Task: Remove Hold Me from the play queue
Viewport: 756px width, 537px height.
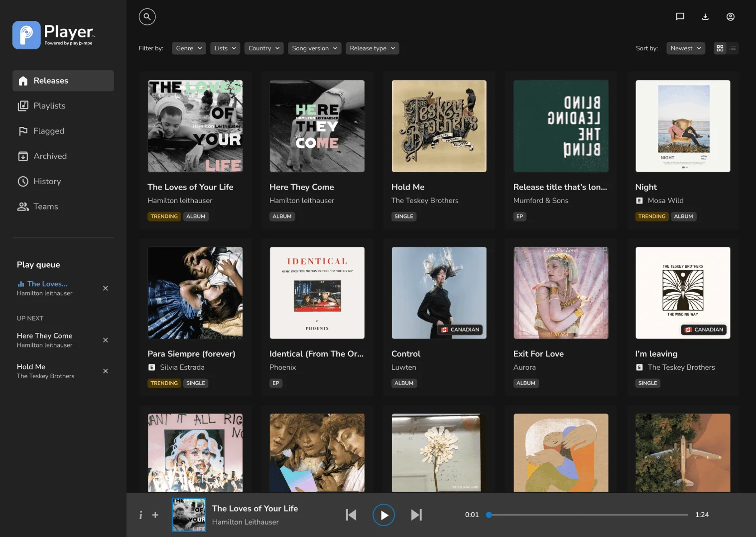Action: click(105, 371)
